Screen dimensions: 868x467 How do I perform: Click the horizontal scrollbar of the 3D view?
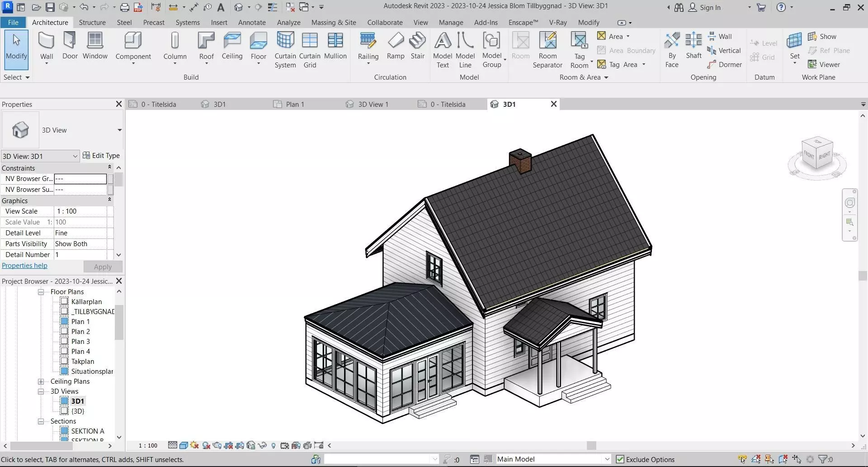pyautogui.click(x=591, y=446)
